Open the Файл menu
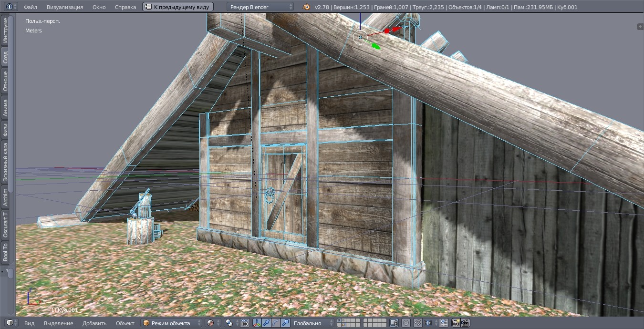The image size is (644, 329). 30,7
